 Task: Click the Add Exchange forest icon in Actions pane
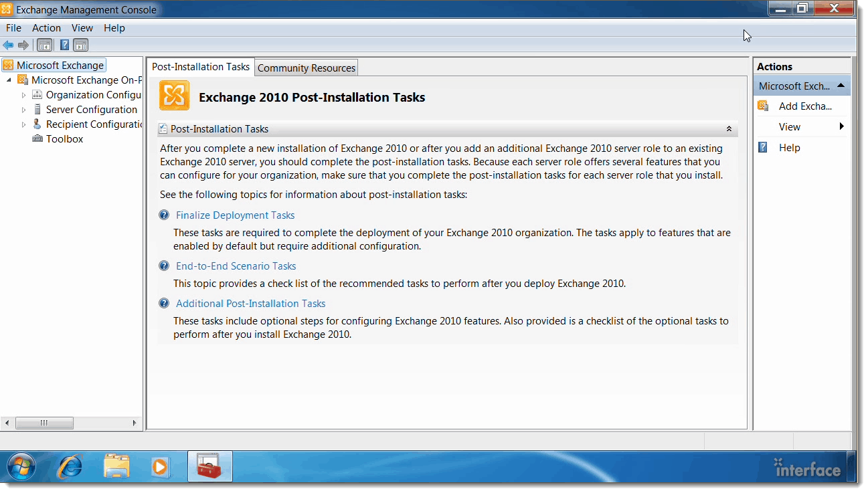pos(764,106)
